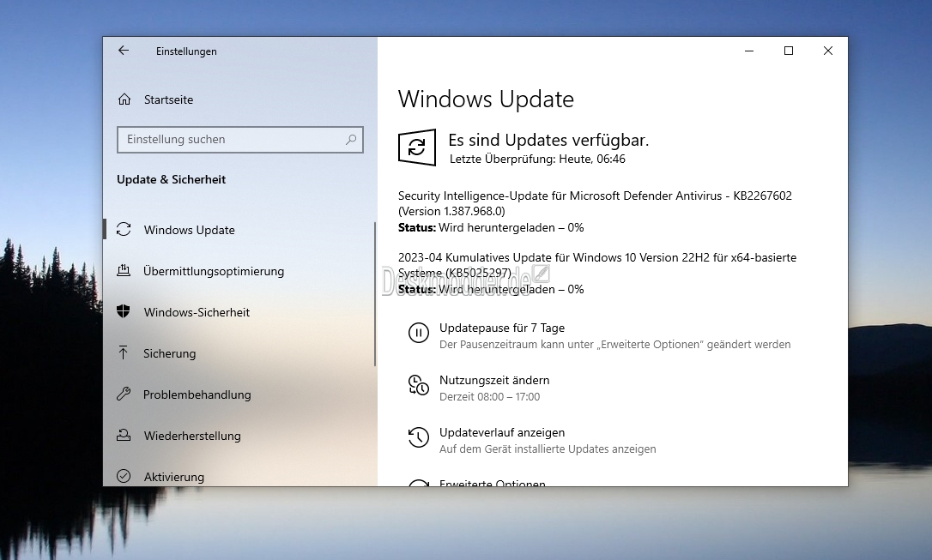Click 'Auf dem Gerät installierte Updates anzeigen'
The width and height of the screenshot is (932, 560).
tap(548, 449)
